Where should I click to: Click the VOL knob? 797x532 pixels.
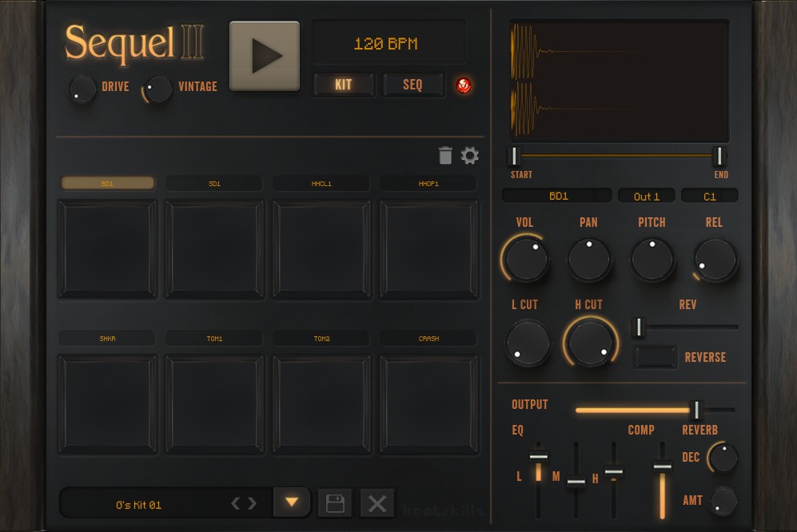click(526, 259)
